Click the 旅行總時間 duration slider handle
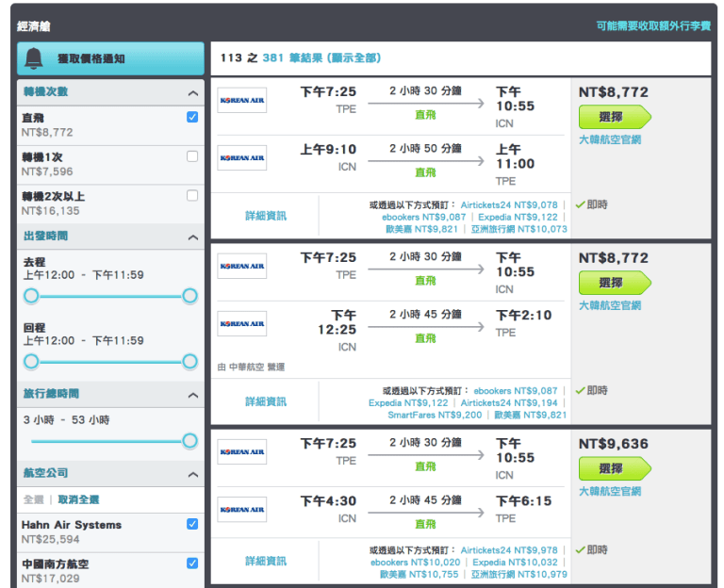Image resolution: width=724 pixels, height=588 pixels. click(189, 441)
